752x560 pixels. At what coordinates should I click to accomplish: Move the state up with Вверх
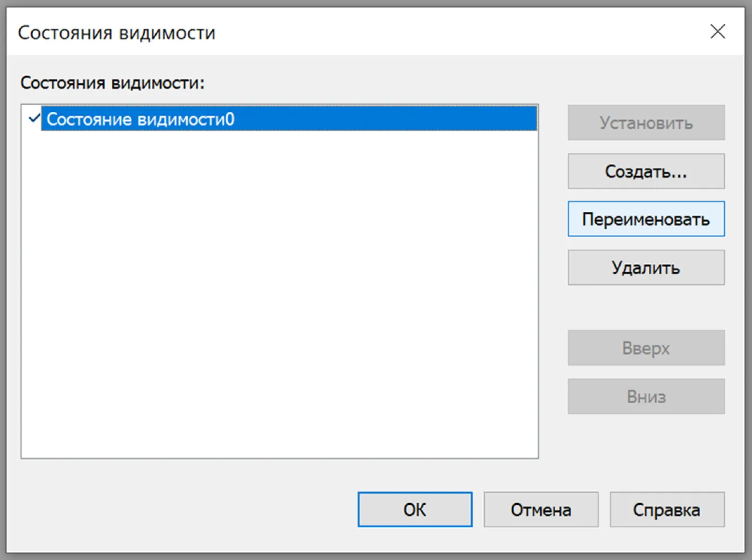pos(645,348)
